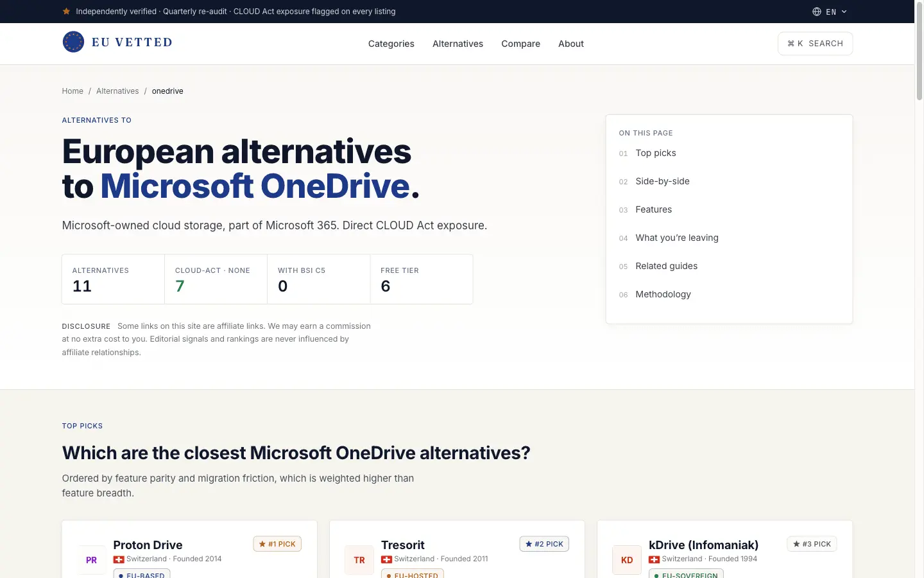Open the EN language dropdown chevron
Viewport: 924px width, 578px height.
[844, 12]
